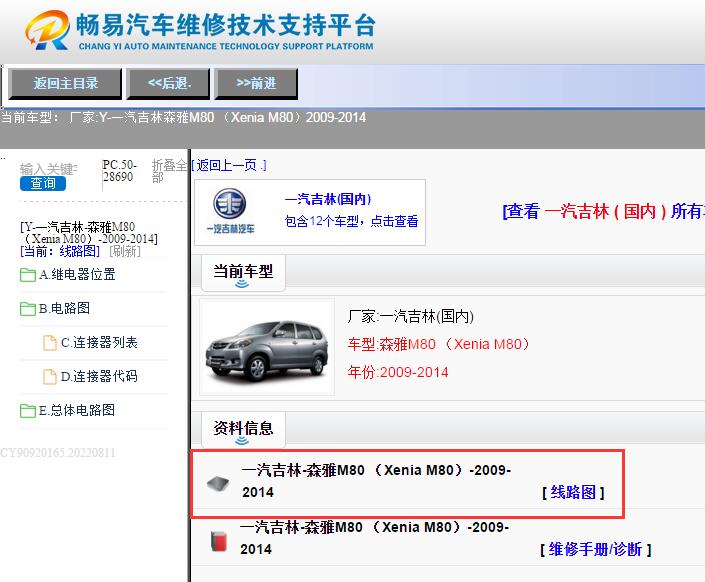The width and height of the screenshot is (705, 582).
Task: Click the PC.50-28690 text
Action: click(119, 171)
